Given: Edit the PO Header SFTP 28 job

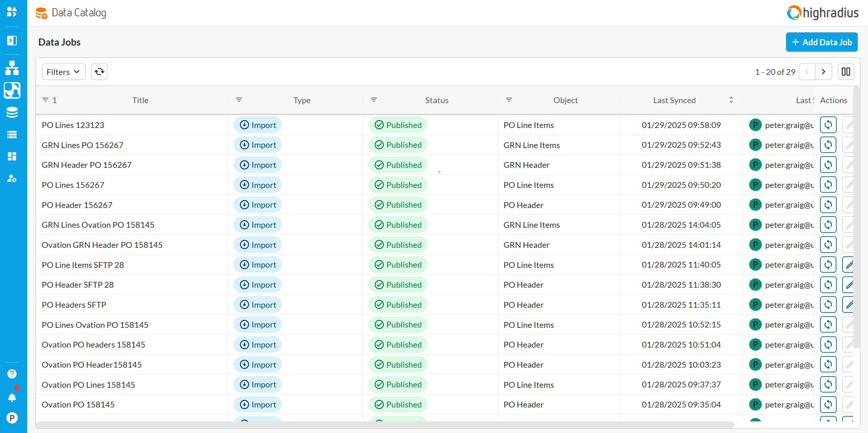Looking at the screenshot, I should coord(848,285).
